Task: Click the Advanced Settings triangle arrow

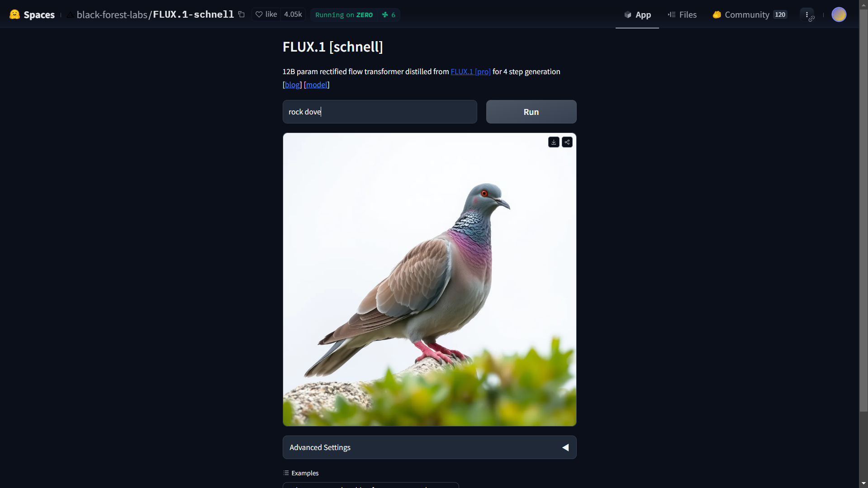Action: [565, 447]
